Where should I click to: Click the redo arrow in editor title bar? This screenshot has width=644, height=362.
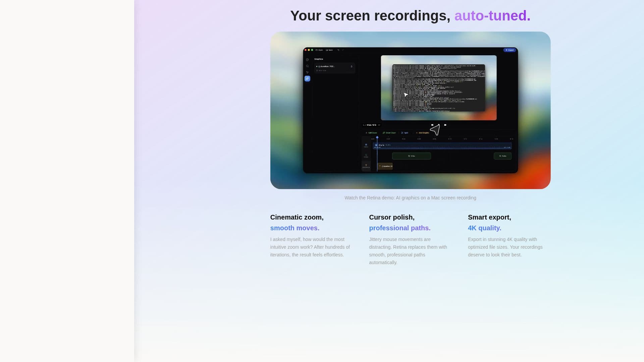pos(343,50)
